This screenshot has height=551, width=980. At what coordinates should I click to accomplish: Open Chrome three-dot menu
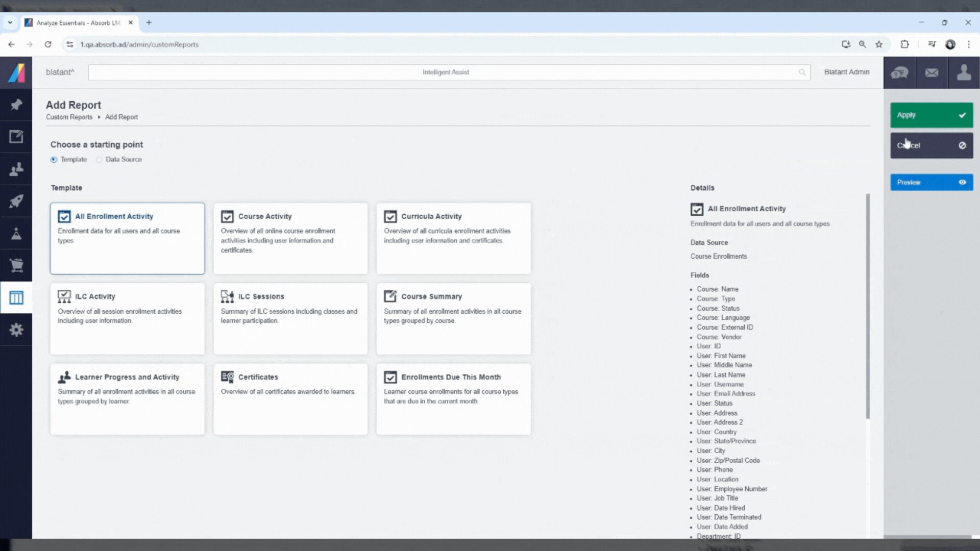pos(968,44)
